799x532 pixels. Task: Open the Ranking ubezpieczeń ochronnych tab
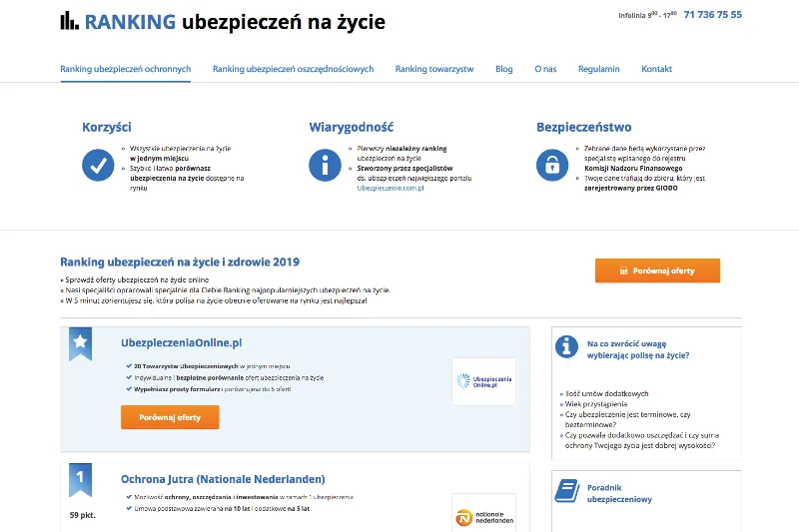coord(126,69)
